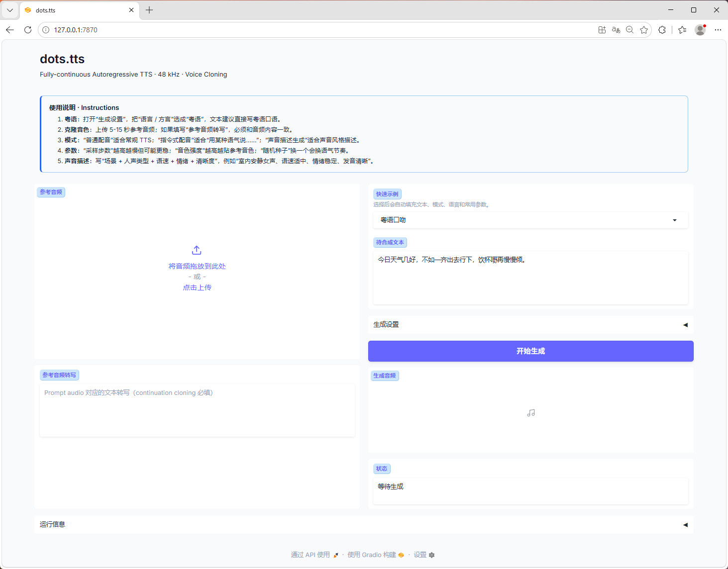
Task: Click the 点击上传 link to upload audio
Action: (x=197, y=287)
